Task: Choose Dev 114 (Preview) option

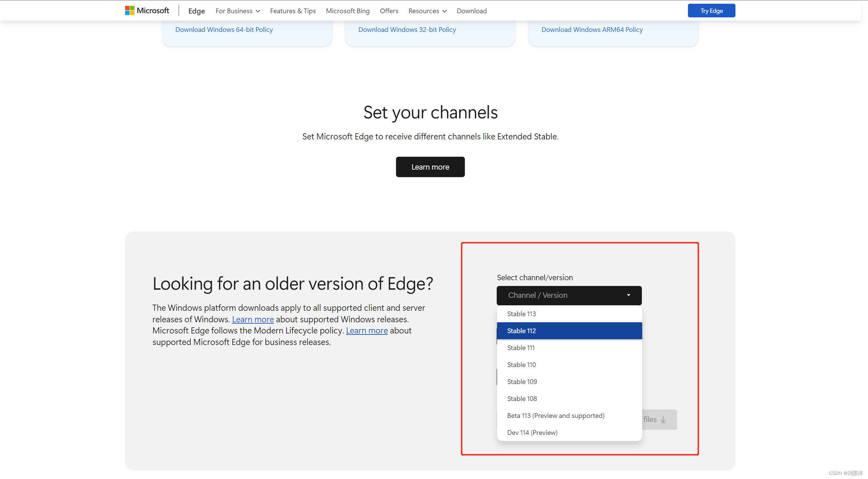Action: (532, 433)
